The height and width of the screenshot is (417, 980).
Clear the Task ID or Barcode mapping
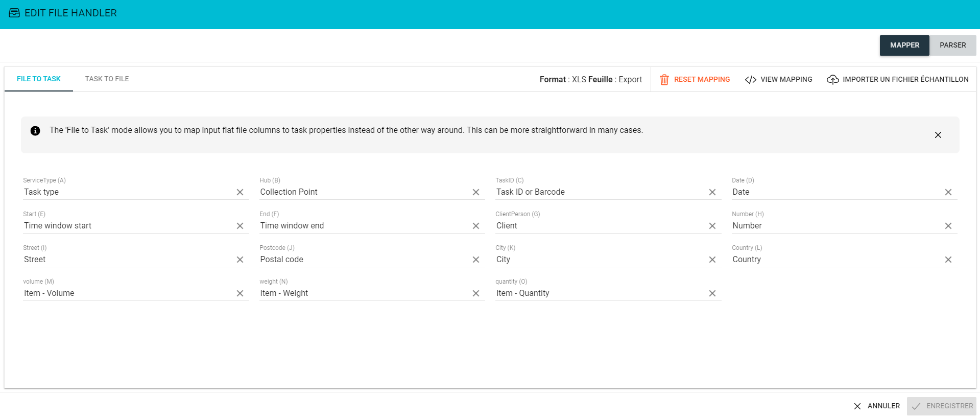(x=712, y=192)
